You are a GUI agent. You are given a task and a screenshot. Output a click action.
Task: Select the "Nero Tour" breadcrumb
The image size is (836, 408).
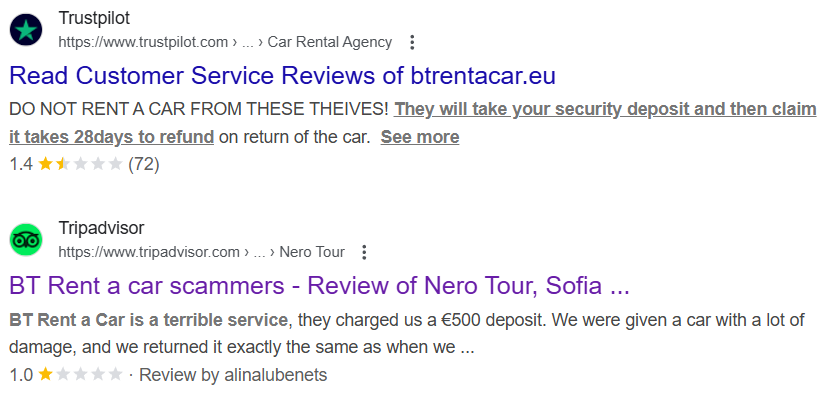311,252
